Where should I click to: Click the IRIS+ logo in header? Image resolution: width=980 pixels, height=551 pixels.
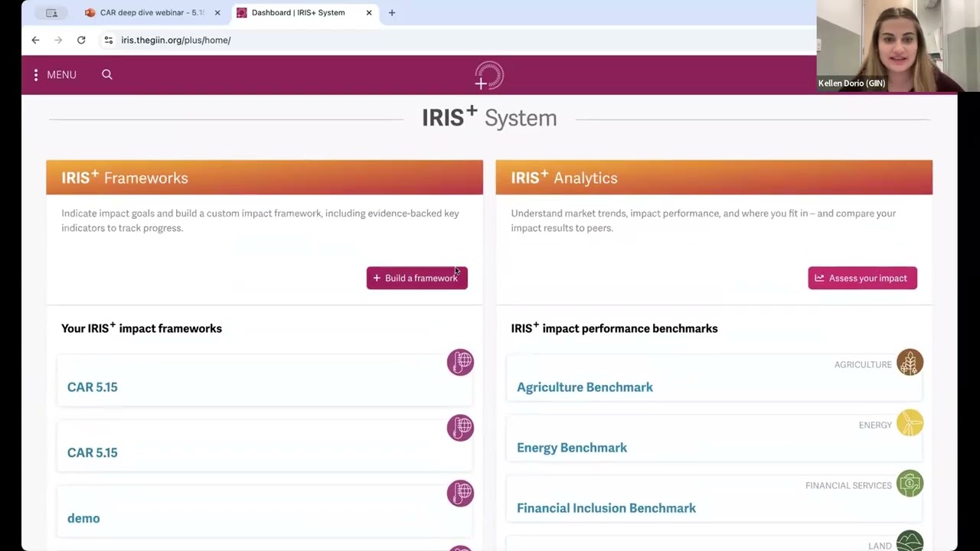click(x=489, y=76)
